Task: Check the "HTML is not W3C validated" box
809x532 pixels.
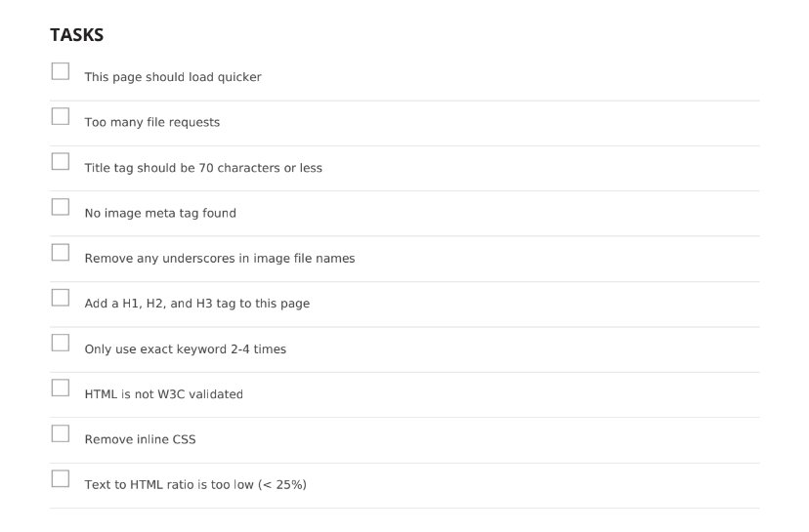Action: pos(61,388)
